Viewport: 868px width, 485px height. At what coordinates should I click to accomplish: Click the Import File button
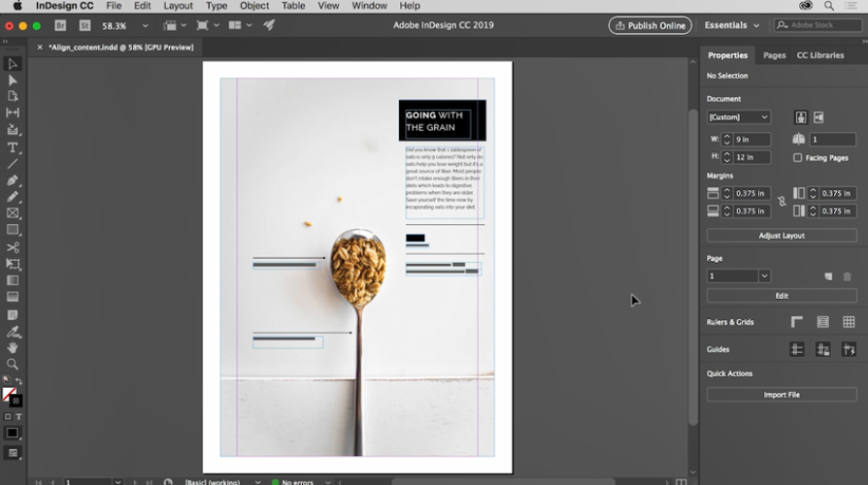[782, 395]
